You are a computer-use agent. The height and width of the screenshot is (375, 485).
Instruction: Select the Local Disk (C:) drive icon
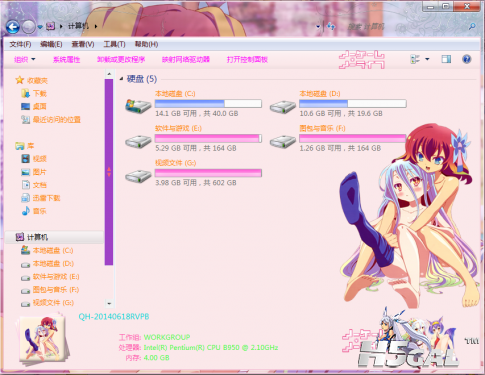coord(138,106)
